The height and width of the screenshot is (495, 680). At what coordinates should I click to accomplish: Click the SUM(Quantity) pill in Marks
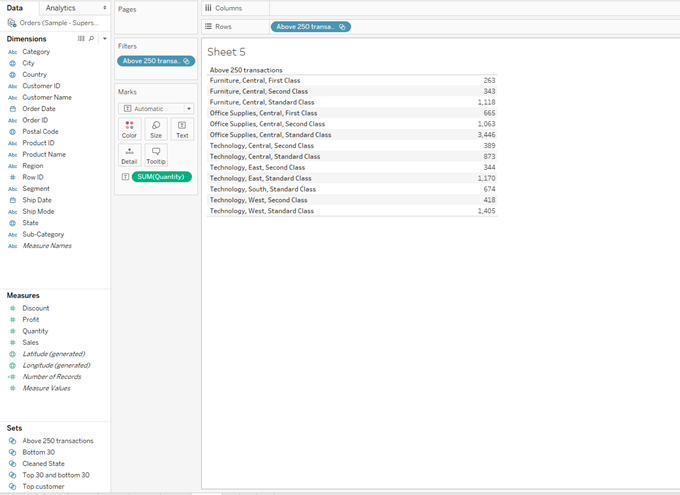click(161, 177)
